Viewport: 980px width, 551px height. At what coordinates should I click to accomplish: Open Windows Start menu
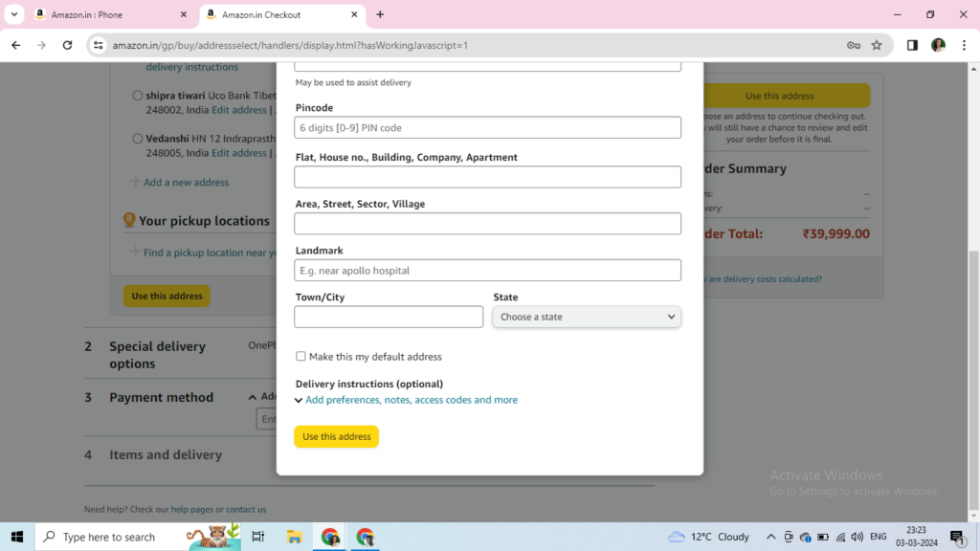(x=17, y=537)
